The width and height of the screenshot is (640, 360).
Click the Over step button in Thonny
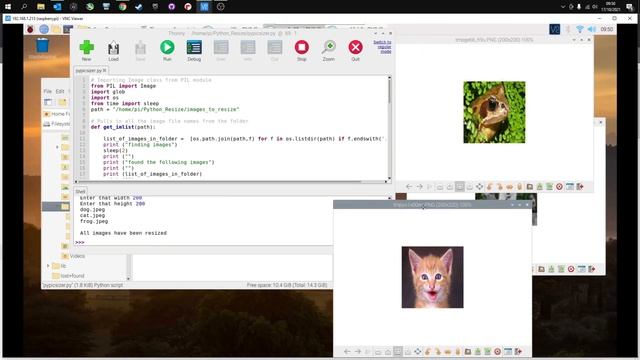(221, 51)
